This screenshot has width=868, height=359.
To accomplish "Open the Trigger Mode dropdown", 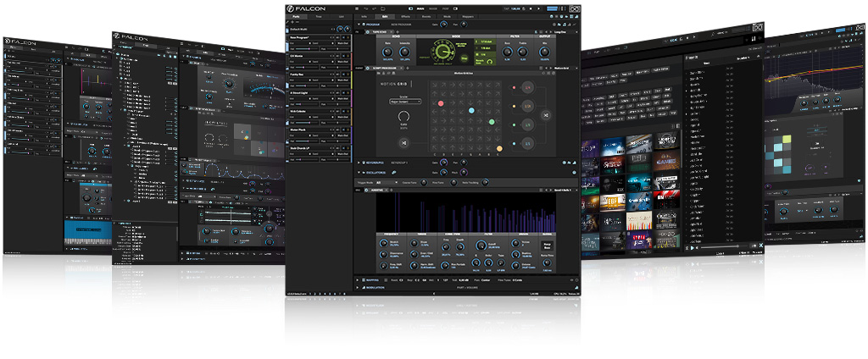I will tap(387, 183).
